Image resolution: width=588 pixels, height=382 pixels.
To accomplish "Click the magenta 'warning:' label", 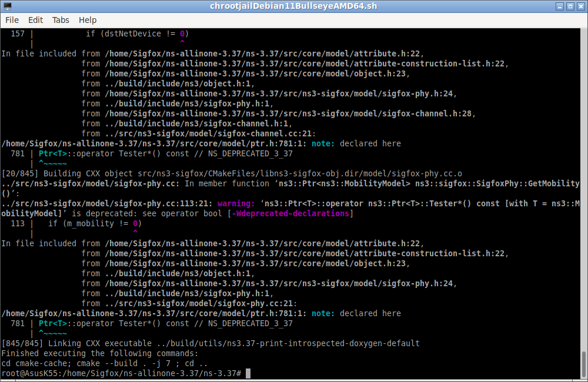I will (236, 203).
